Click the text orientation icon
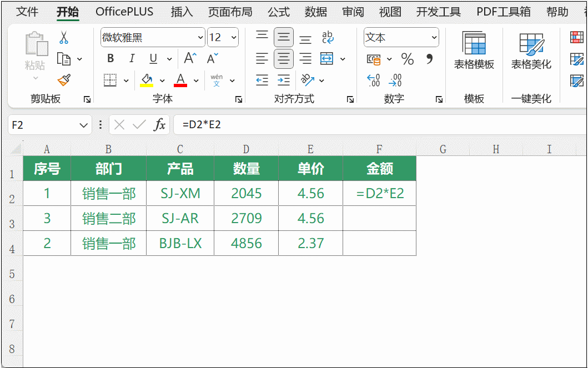This screenshot has height=368, width=588. click(x=308, y=80)
